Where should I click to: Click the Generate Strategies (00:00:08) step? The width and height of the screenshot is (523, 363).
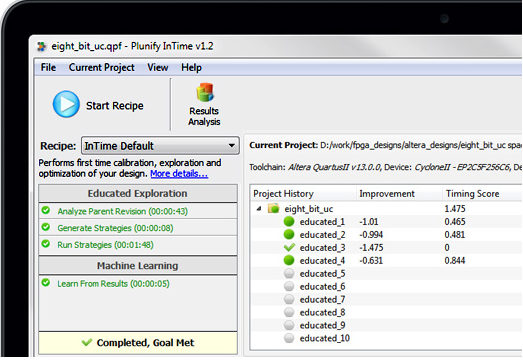138,228
